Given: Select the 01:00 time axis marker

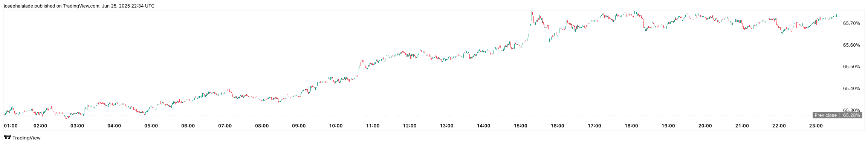Looking at the screenshot, I should tap(11, 126).
